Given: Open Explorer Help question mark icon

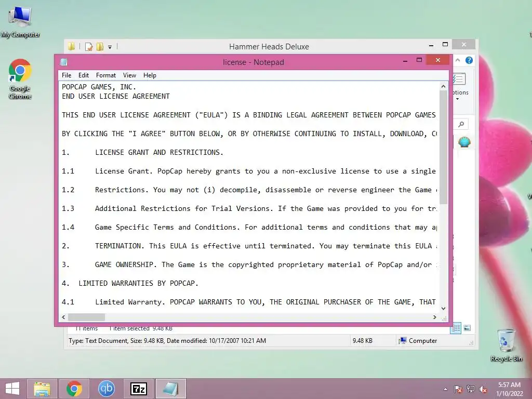Looking at the screenshot, I should click(x=469, y=60).
